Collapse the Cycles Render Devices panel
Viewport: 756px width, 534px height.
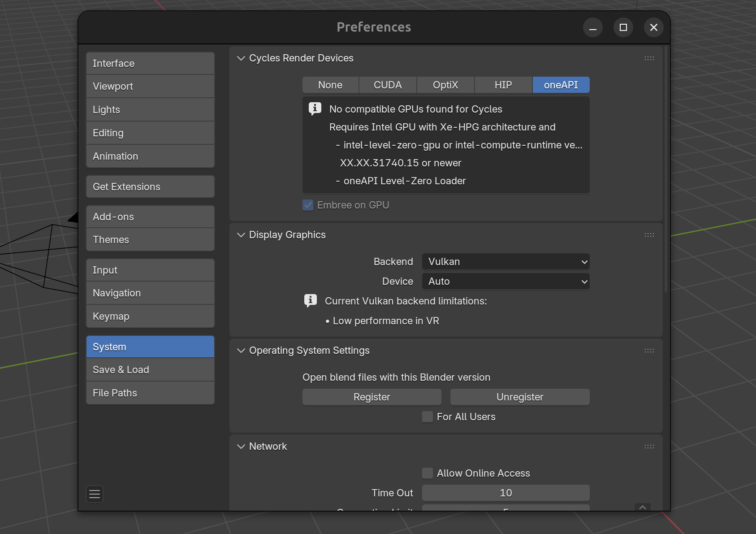(x=241, y=58)
